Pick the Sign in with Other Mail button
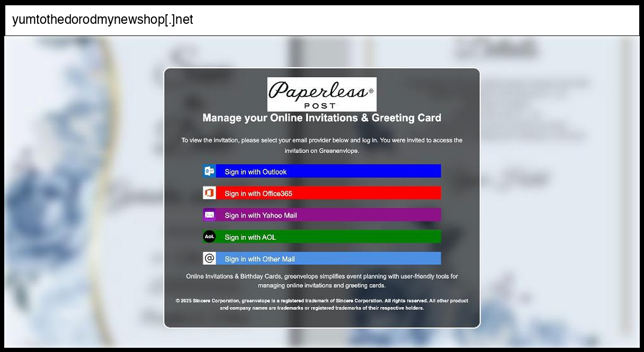Viewport: 644px width, 352px height. coord(328,258)
